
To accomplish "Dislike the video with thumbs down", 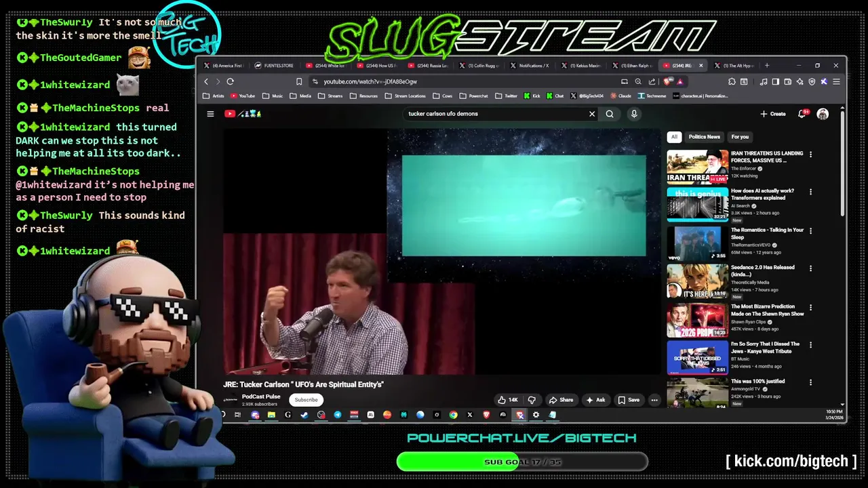I will tap(532, 400).
